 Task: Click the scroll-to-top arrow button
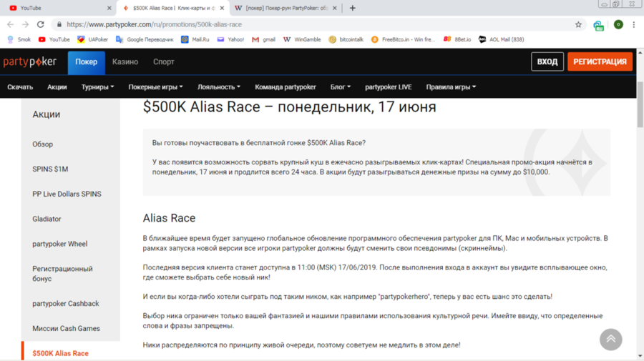pos(610,339)
